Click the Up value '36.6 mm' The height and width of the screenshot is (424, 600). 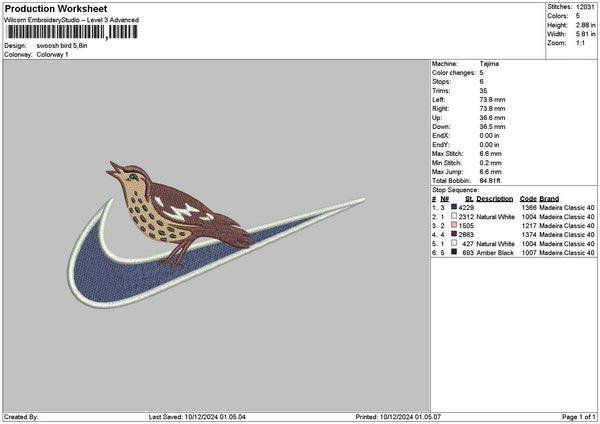(492, 118)
